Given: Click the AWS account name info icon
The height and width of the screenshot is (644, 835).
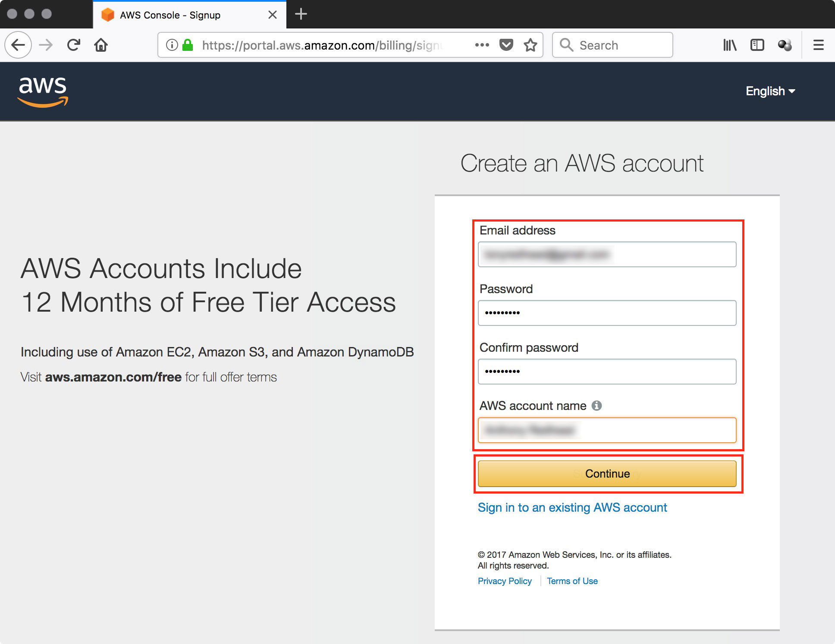Looking at the screenshot, I should (x=596, y=406).
